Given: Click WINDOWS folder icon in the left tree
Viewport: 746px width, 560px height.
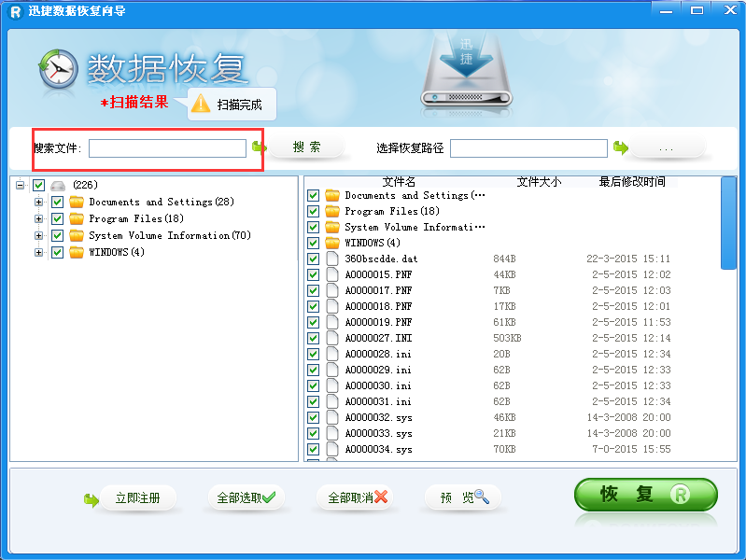Looking at the screenshot, I should [77, 252].
